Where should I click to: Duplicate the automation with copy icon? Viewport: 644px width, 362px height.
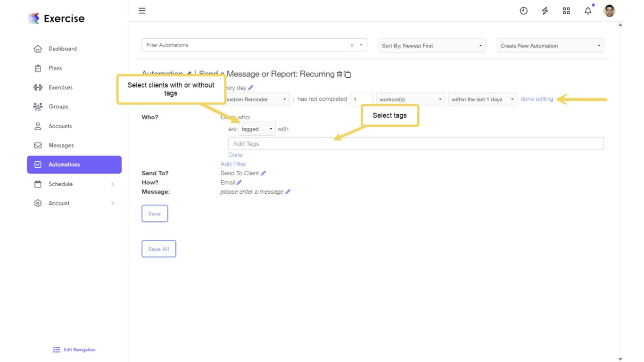(347, 74)
